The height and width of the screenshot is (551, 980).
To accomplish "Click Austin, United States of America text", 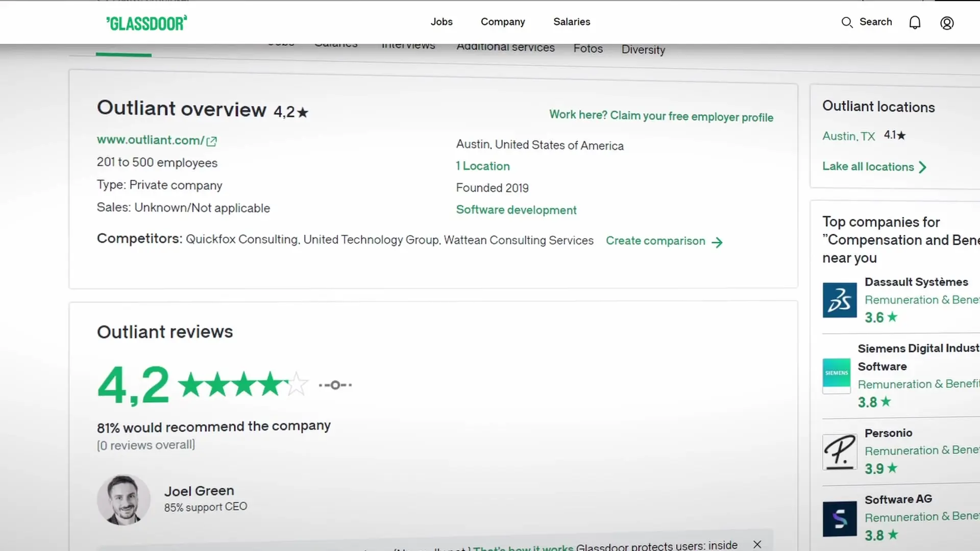I will point(540,145).
